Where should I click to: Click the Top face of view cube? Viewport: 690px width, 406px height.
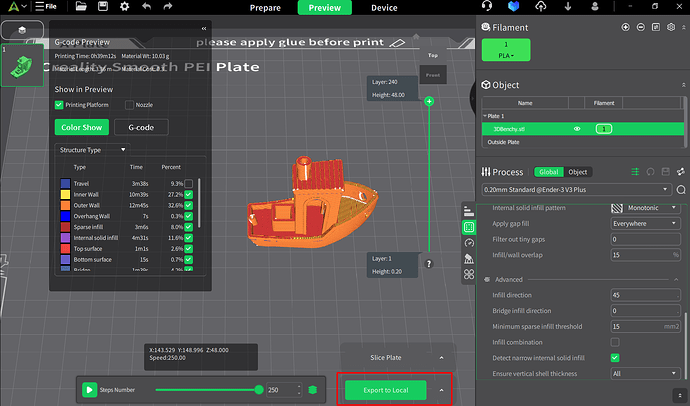(433, 55)
